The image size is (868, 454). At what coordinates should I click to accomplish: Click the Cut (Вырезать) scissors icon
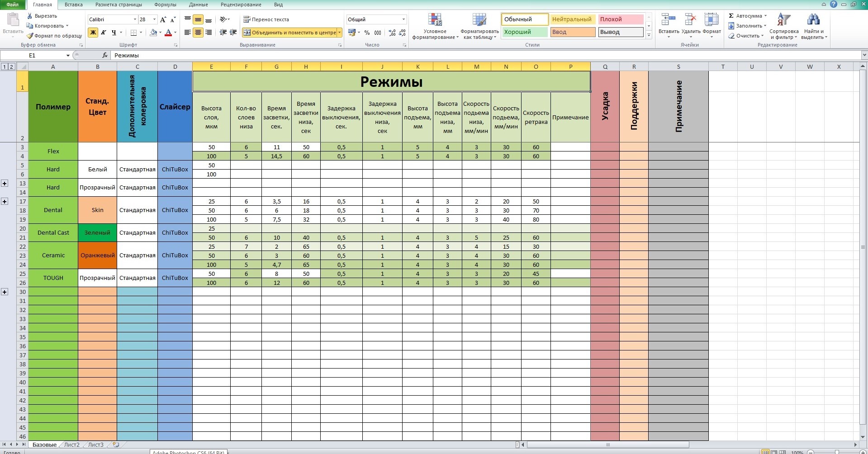tap(30, 16)
